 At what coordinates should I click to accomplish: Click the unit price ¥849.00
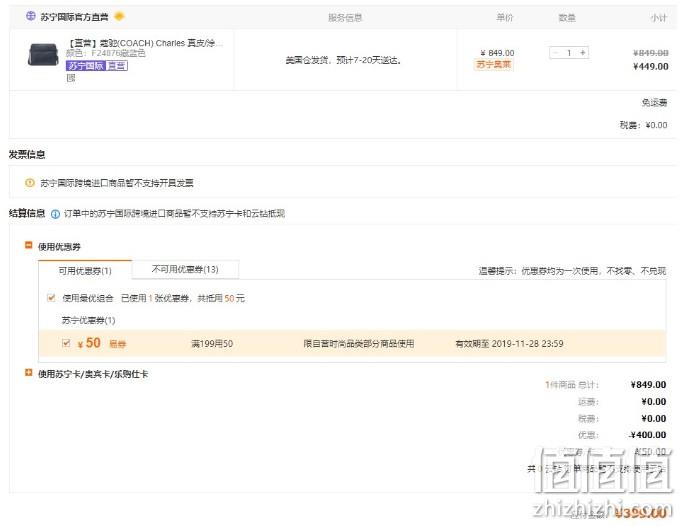pos(497,53)
